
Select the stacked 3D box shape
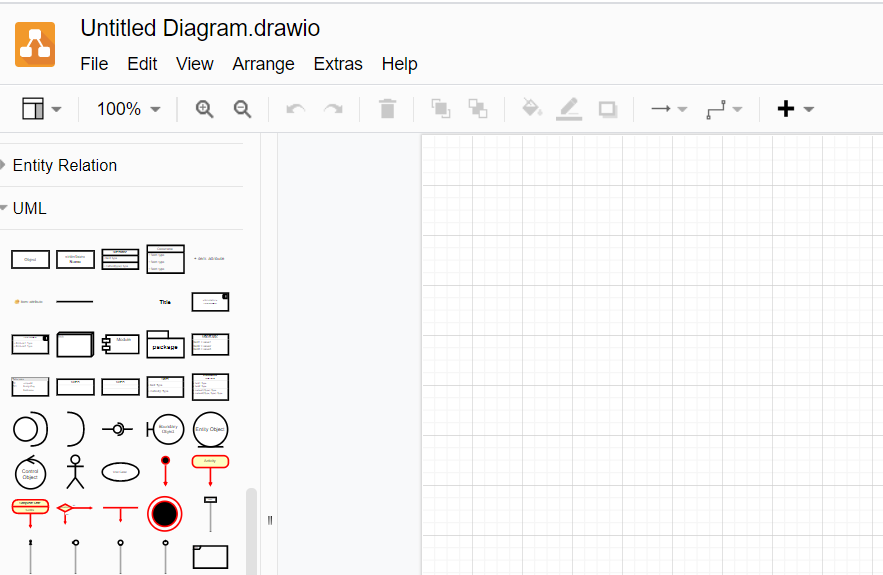click(x=75, y=344)
